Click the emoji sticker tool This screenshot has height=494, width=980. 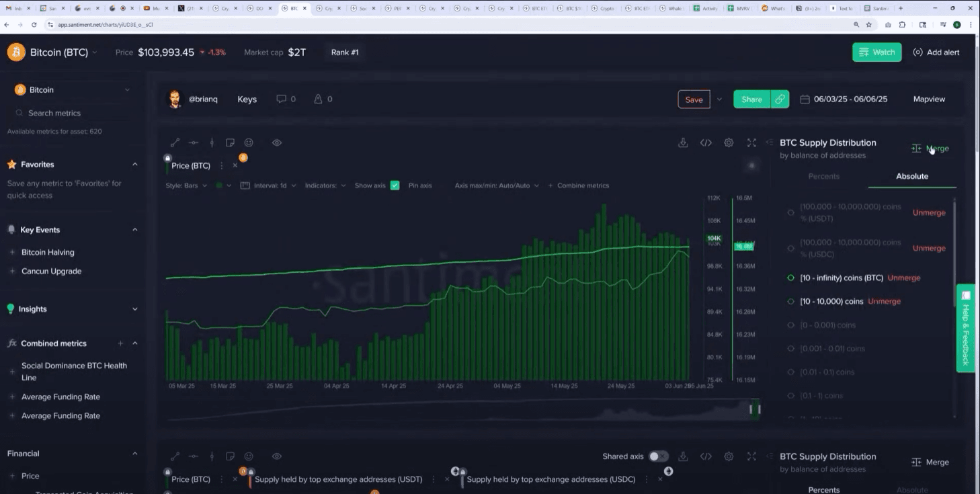(249, 142)
